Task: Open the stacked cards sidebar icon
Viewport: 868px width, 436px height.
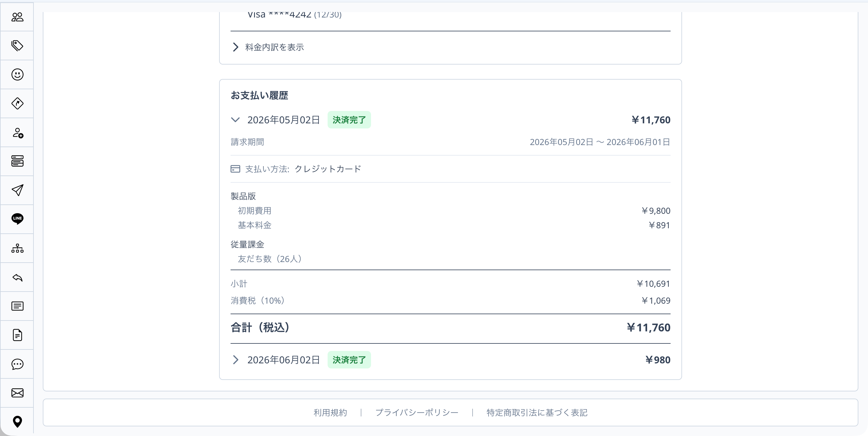Action: click(17, 161)
